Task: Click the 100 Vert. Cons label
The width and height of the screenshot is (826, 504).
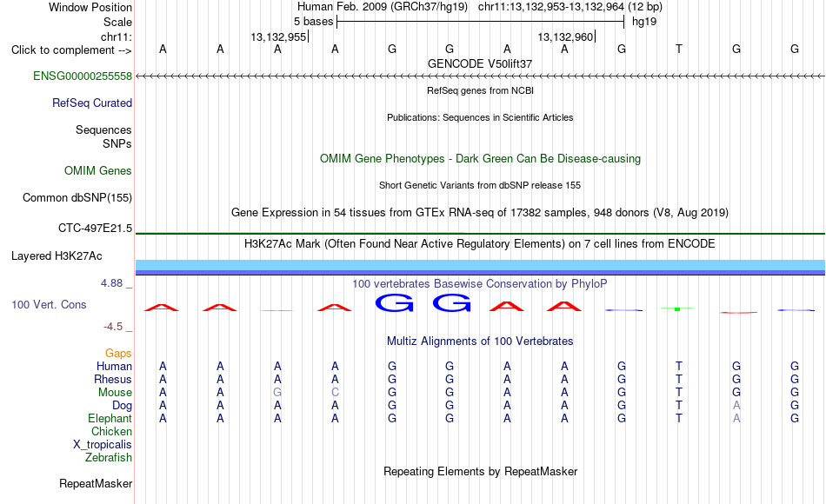Action: [49, 304]
